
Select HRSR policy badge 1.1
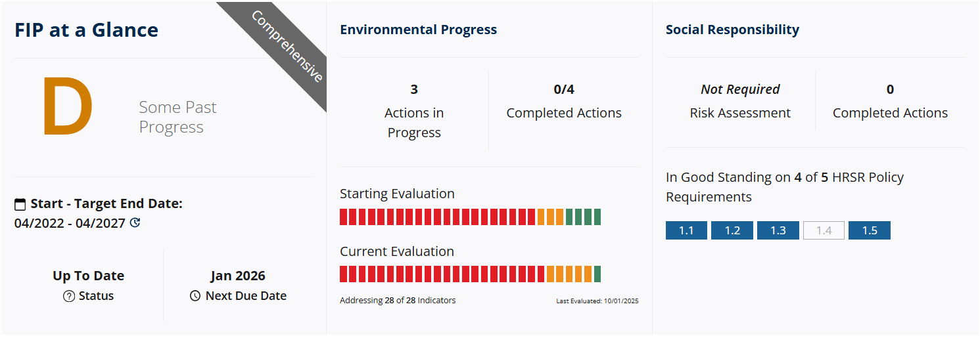point(686,230)
